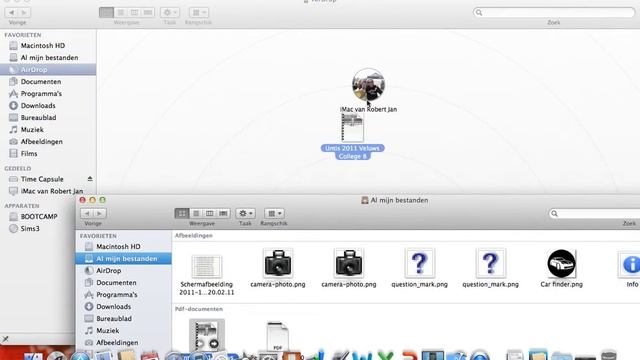Open Muziek in AirDrop window sidebar

(x=32, y=129)
